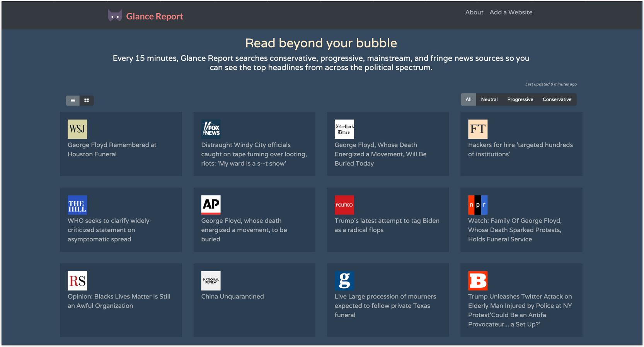
Task: Click the Glance Report site title
Action: point(155,16)
